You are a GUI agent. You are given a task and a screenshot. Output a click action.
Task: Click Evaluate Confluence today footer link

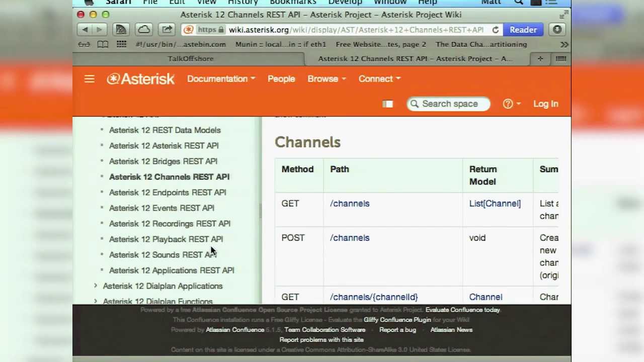tap(463, 310)
